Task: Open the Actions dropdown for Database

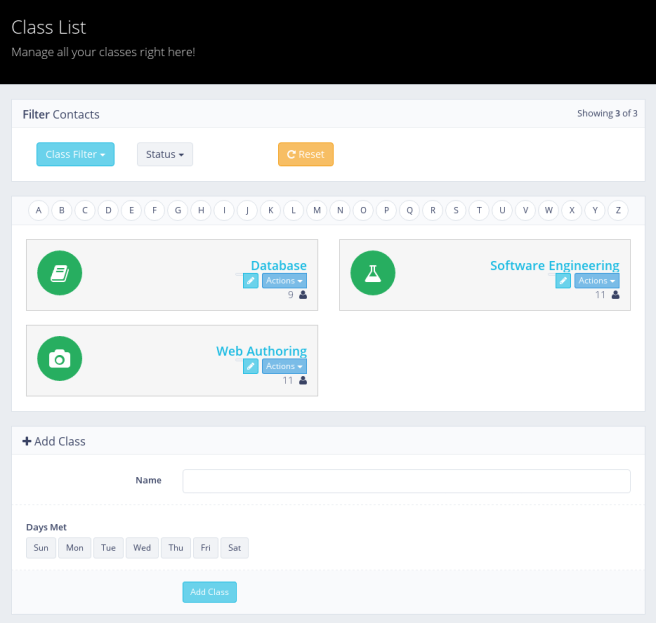Action: [x=284, y=281]
